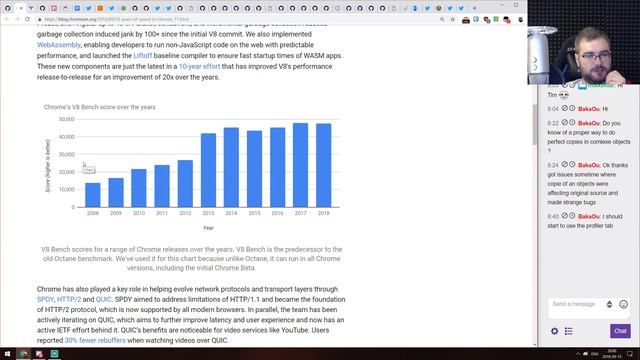The image size is (640, 360).
Task: Ban icon beside 8:04 BakaOu Hi message
Action: click(x=564, y=108)
